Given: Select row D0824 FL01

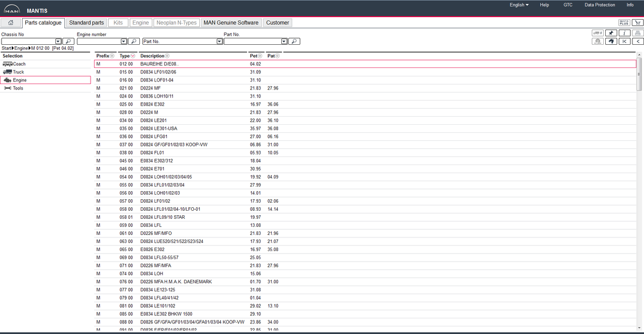Looking at the screenshot, I should click(365, 152).
